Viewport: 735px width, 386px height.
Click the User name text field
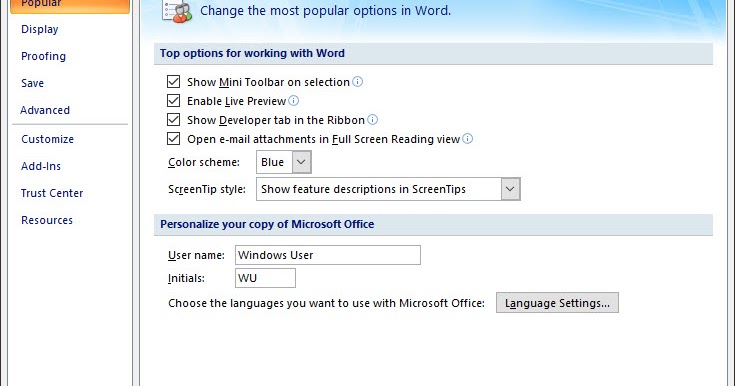pos(328,255)
